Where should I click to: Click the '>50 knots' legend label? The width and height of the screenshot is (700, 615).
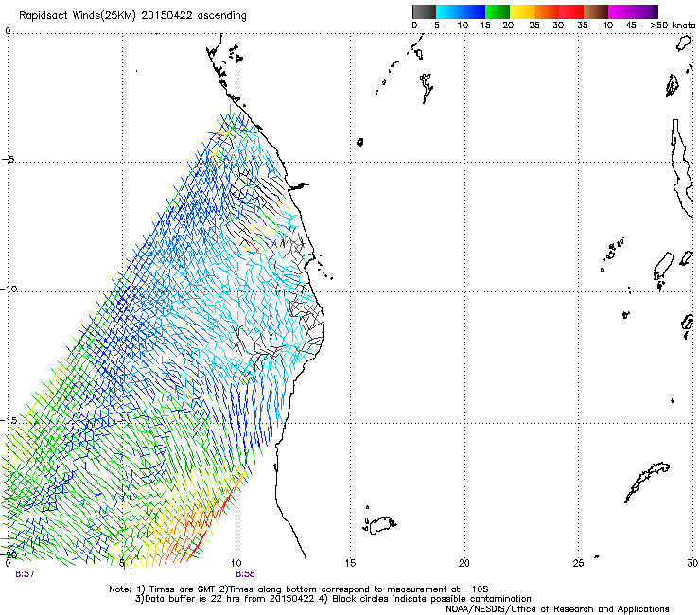click(673, 25)
